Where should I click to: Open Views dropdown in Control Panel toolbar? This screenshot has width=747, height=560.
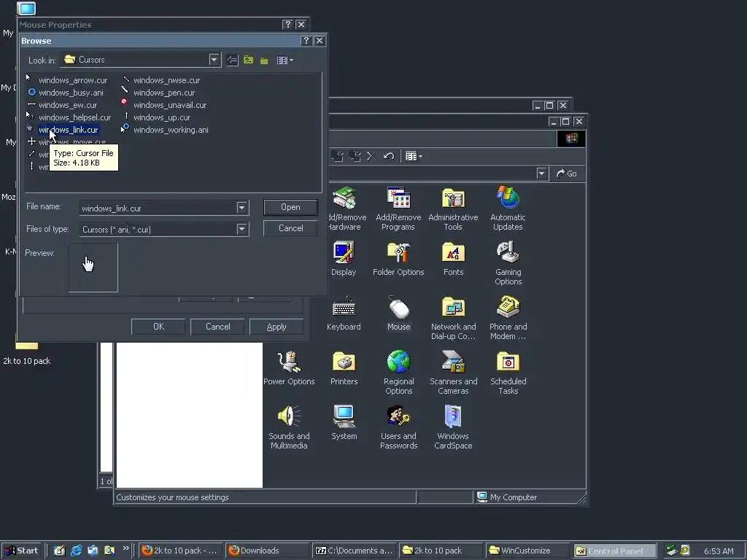tap(414, 156)
